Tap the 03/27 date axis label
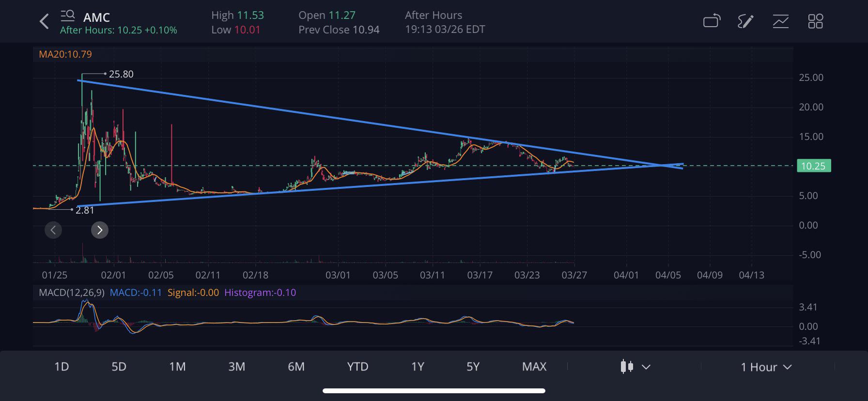 point(574,275)
